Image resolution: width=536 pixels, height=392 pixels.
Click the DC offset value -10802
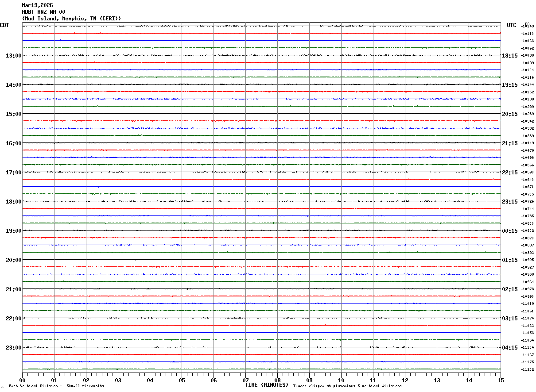[x=528, y=231]
